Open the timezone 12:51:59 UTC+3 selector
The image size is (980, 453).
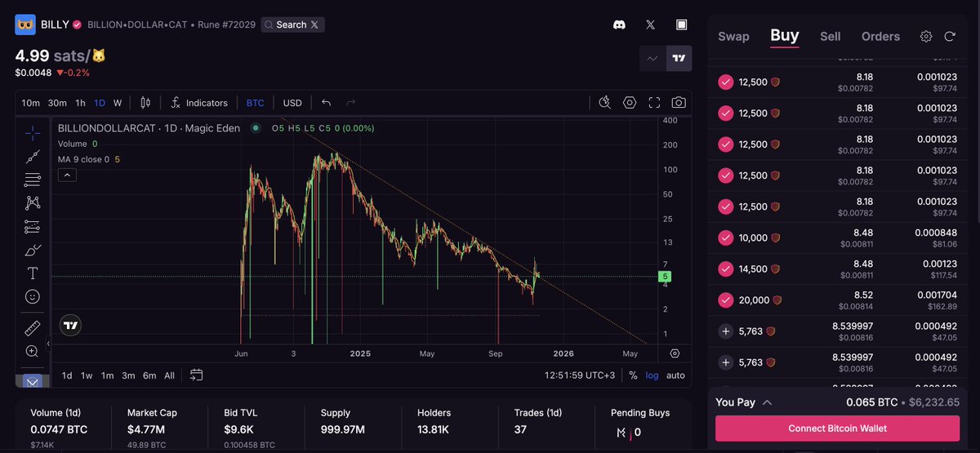580,375
